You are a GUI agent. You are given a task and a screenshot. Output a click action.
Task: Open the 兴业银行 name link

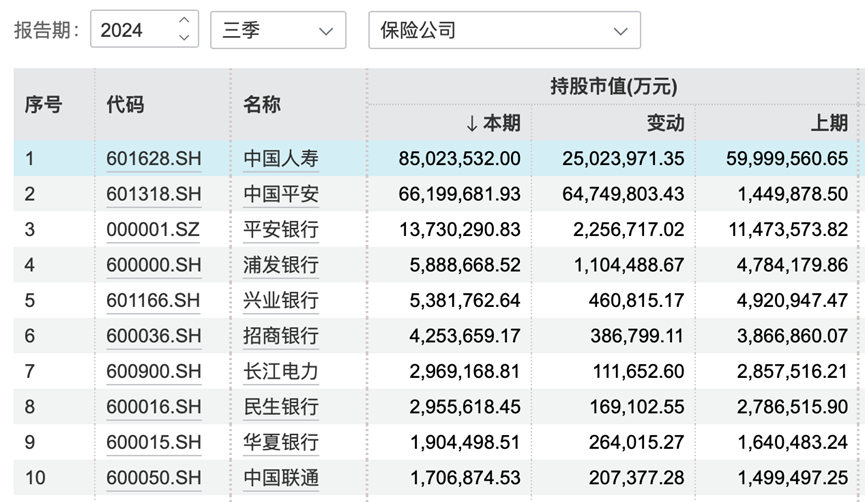(x=280, y=300)
